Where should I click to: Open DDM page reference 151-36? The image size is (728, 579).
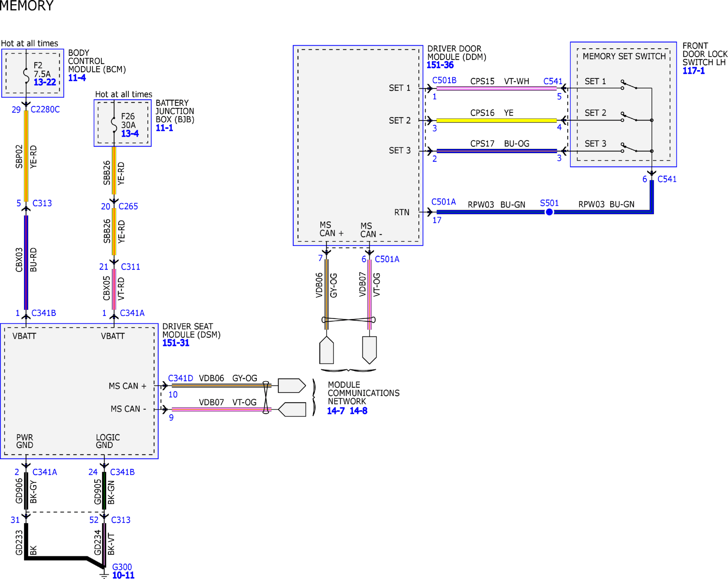440,65
